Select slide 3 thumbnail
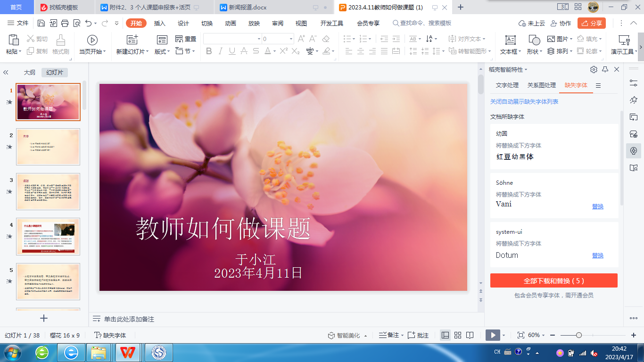Image resolution: width=644 pixels, height=362 pixels. pos(48,191)
